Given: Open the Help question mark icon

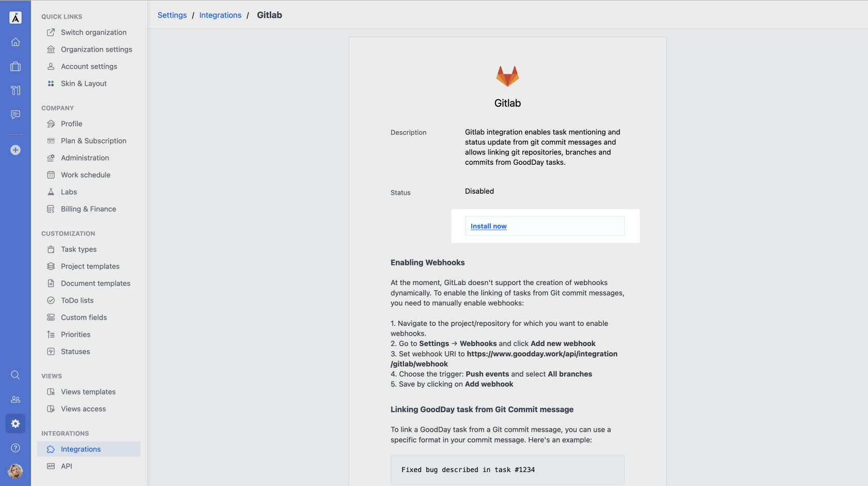Looking at the screenshot, I should click(x=16, y=448).
